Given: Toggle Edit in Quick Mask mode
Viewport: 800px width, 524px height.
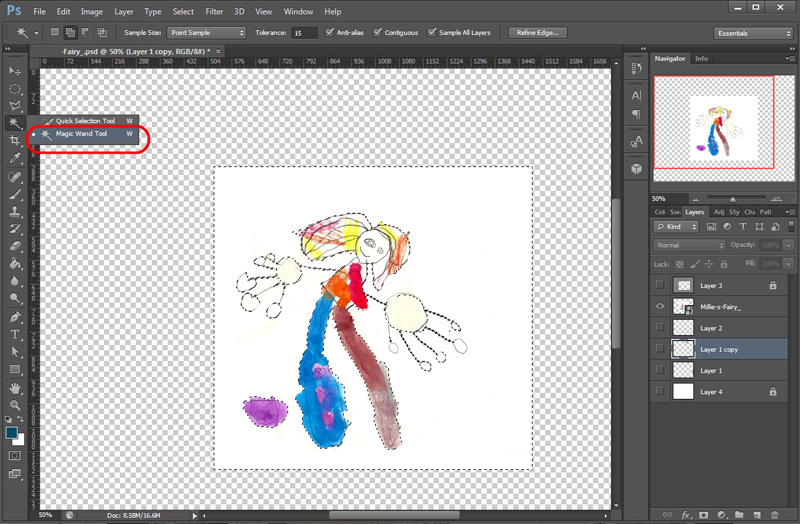Looking at the screenshot, I should click(x=15, y=456).
